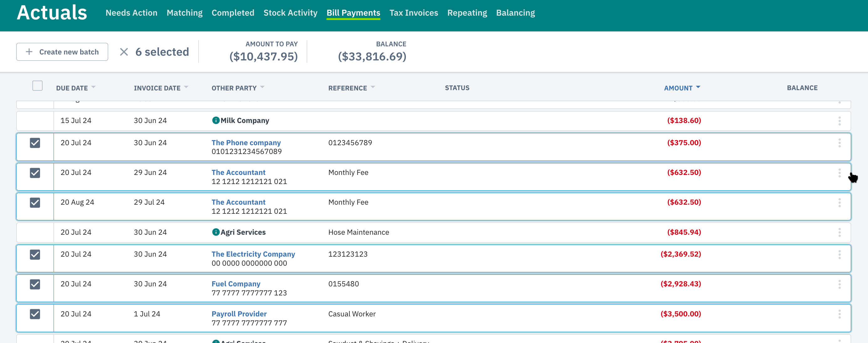Uncheck The Phone company bill checkbox
The image size is (868, 343).
pos(35,143)
